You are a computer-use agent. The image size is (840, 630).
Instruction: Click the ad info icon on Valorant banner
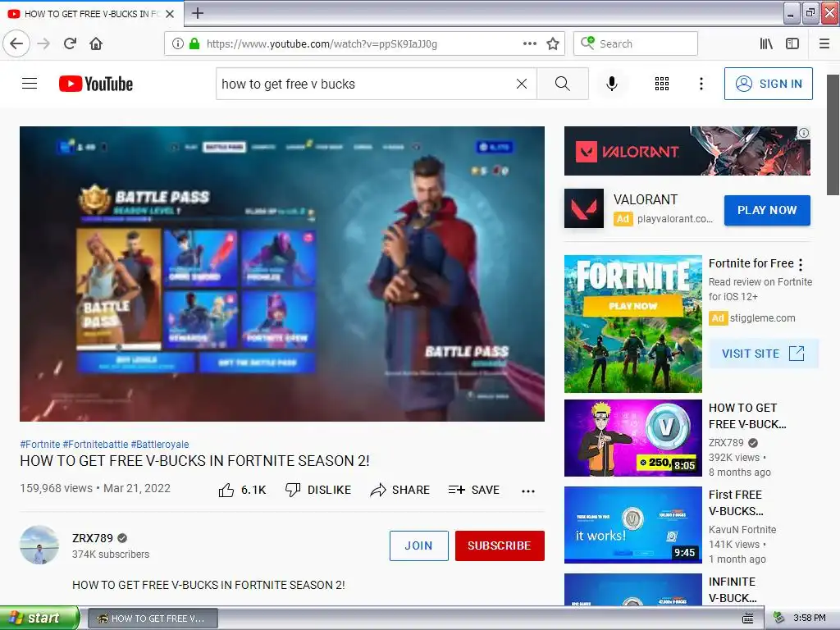coord(804,133)
